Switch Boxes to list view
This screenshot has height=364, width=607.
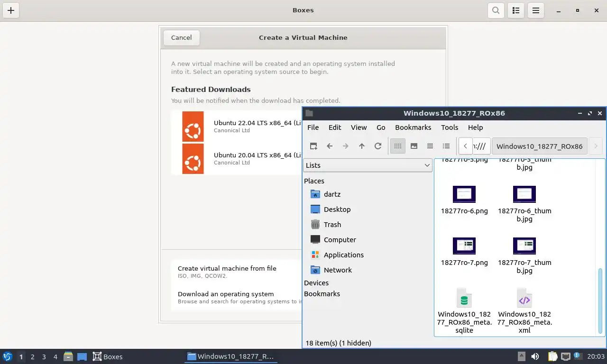click(x=516, y=10)
